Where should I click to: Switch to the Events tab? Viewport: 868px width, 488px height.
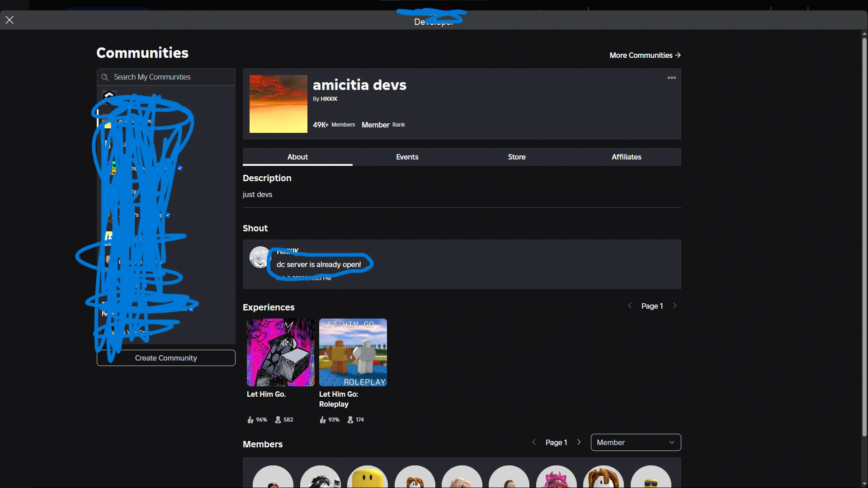click(407, 157)
